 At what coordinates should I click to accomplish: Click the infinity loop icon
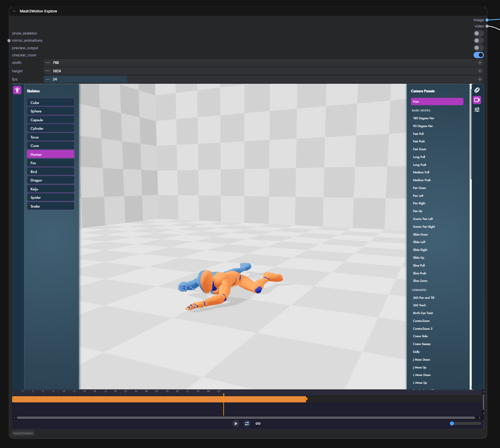coord(258,424)
